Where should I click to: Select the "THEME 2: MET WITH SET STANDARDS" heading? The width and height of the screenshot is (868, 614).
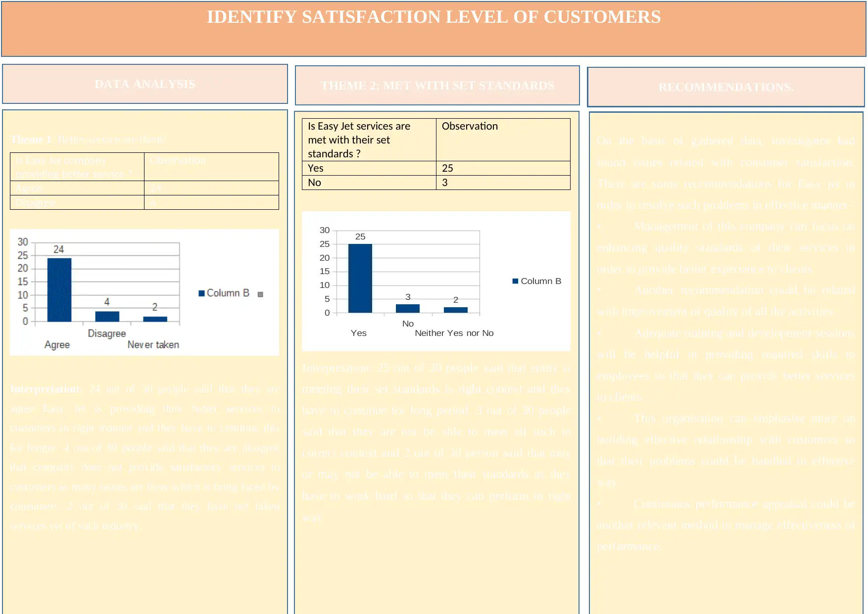point(437,86)
